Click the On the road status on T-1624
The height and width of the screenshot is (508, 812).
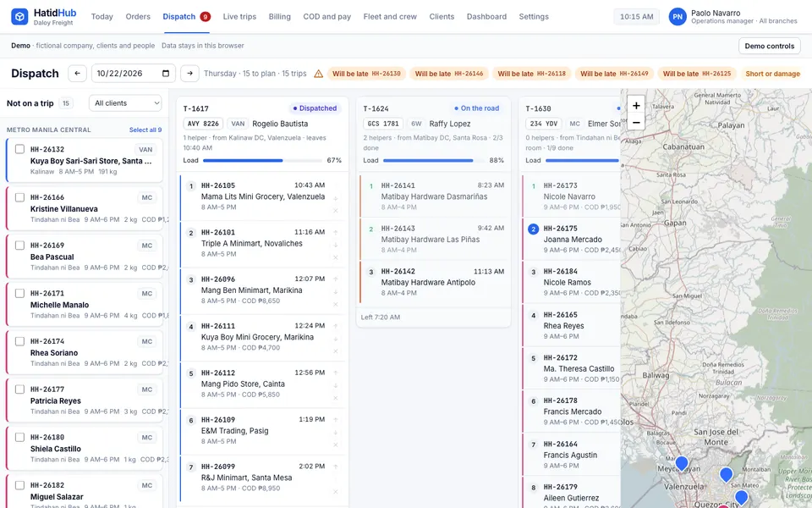click(x=477, y=108)
